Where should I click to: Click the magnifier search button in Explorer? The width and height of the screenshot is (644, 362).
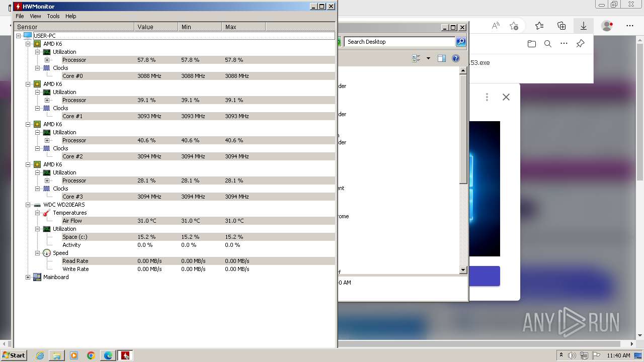point(461,42)
